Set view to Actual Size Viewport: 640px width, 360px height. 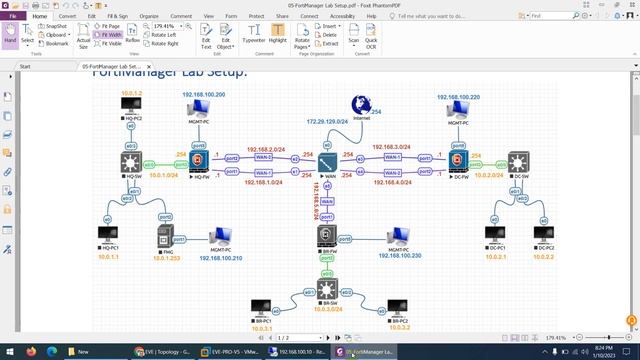(83, 36)
